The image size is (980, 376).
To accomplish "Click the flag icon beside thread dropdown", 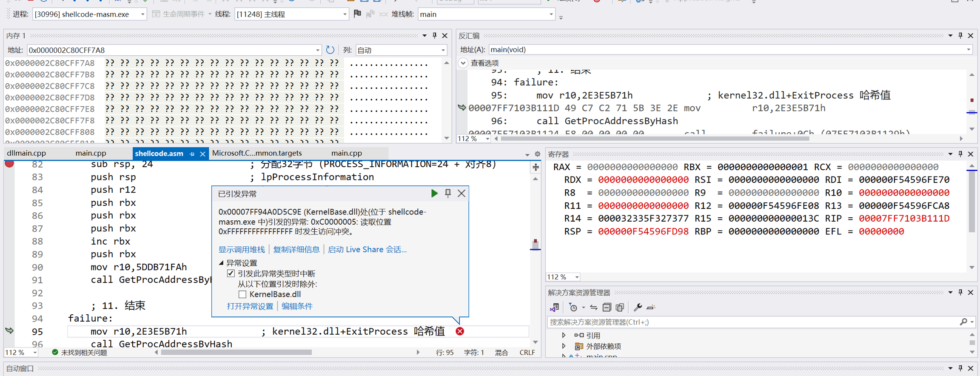I will coord(357,14).
